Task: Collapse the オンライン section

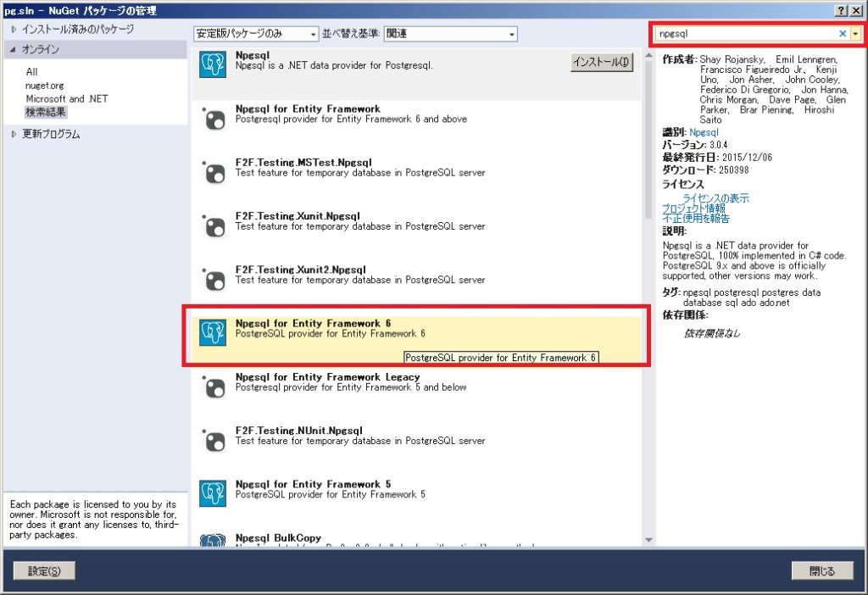Action: coord(13,49)
